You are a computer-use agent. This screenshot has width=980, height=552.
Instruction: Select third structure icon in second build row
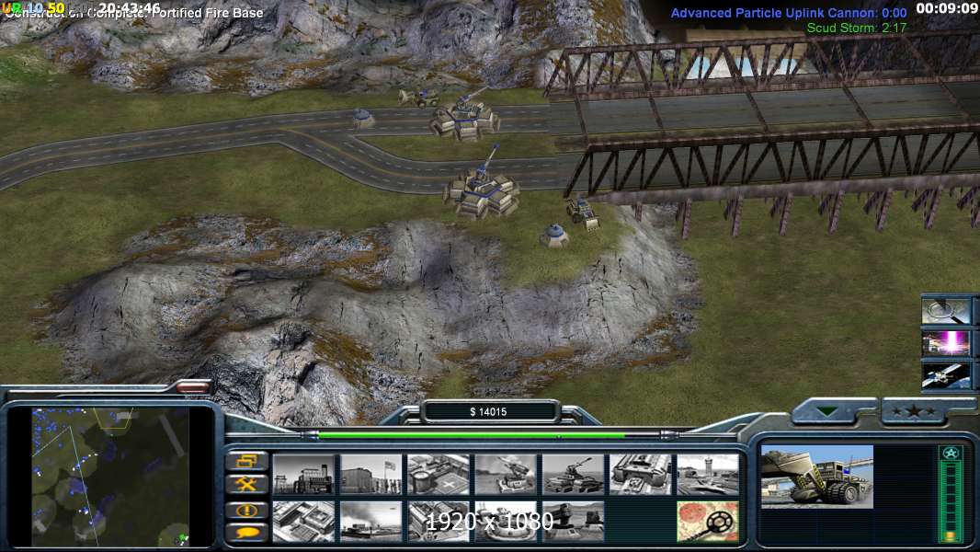coord(439,521)
